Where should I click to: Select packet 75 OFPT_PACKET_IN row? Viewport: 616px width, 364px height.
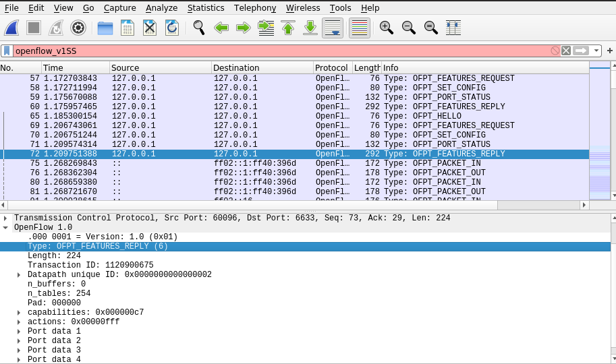point(295,163)
